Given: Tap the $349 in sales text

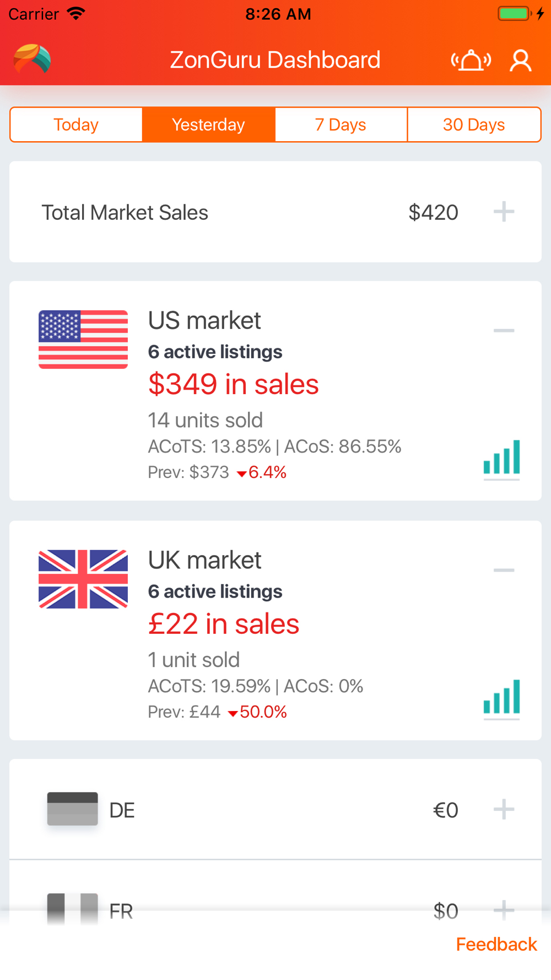Looking at the screenshot, I should [234, 384].
